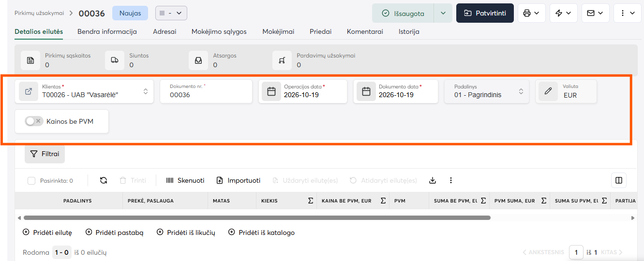Viewport: 644px width, 261px height.
Task: Toggle the Kainos be PVM switch
Action: click(34, 121)
